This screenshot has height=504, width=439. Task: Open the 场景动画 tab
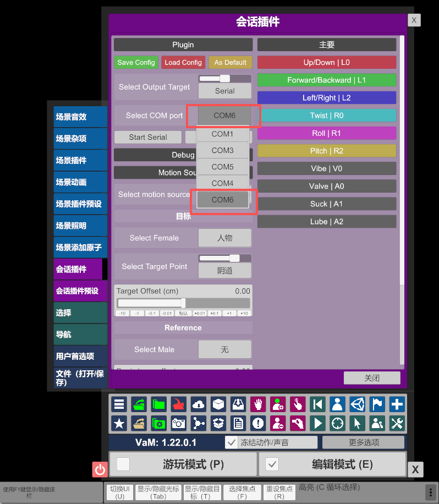coord(80,182)
